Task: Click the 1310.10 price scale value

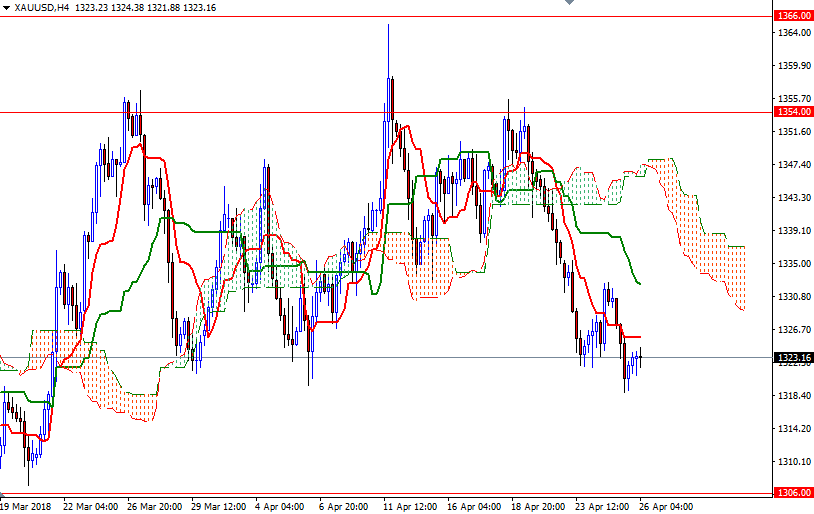Action: pyautogui.click(x=792, y=462)
